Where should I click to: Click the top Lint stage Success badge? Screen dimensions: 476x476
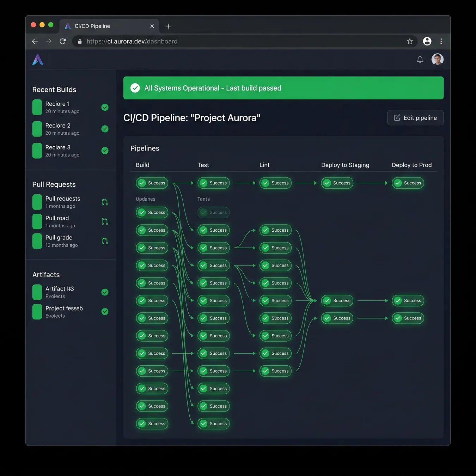pos(275,183)
